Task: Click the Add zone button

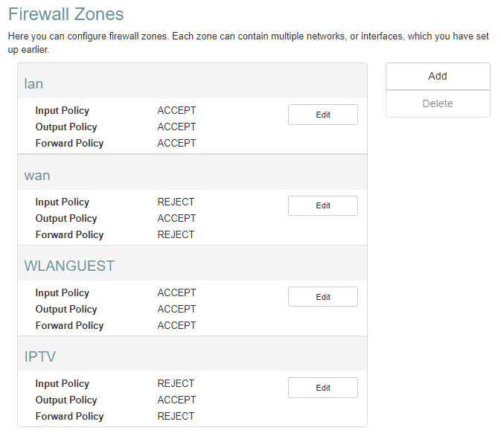Action: (x=438, y=77)
